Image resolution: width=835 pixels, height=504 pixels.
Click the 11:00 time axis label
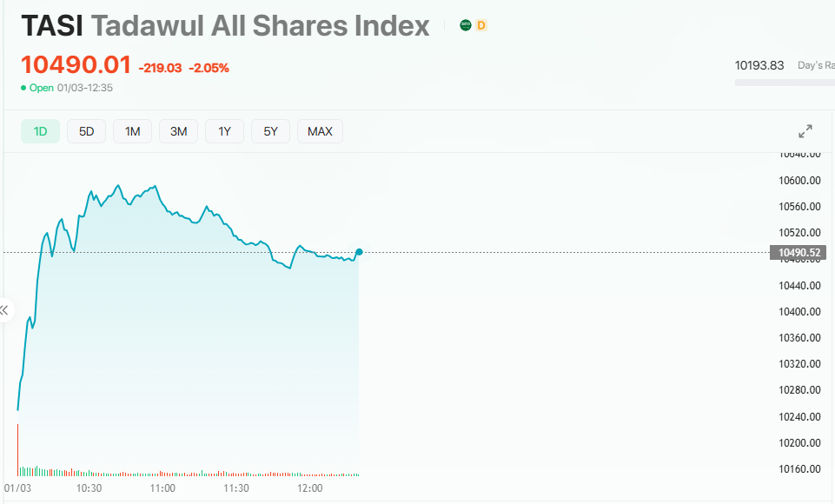tap(162, 488)
